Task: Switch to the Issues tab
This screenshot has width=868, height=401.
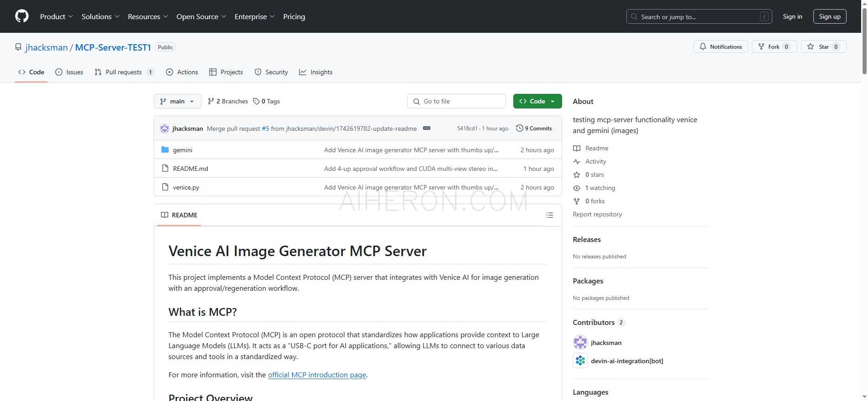Action: tap(69, 72)
